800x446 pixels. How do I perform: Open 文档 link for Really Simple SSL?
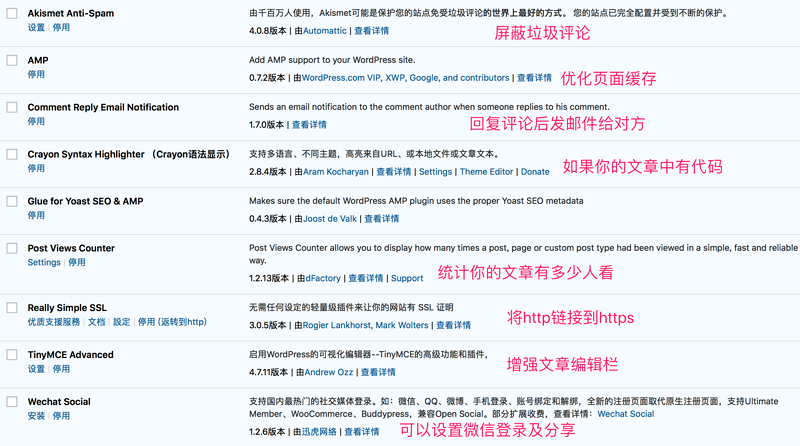[96, 322]
